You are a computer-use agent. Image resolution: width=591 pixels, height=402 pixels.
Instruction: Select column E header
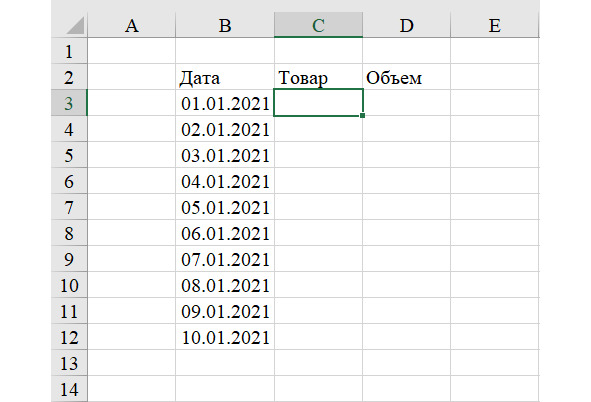495,25
